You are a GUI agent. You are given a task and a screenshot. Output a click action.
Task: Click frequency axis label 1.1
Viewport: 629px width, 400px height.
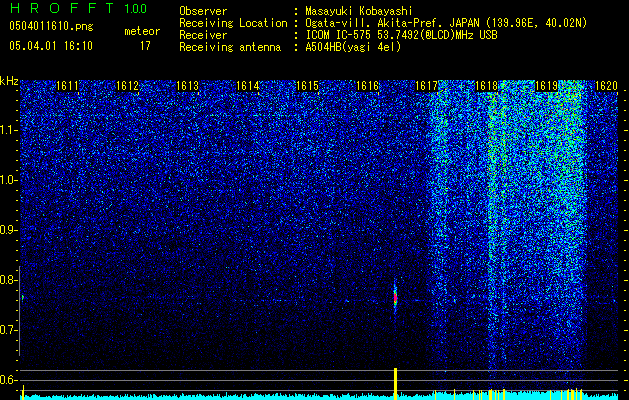click(9, 130)
